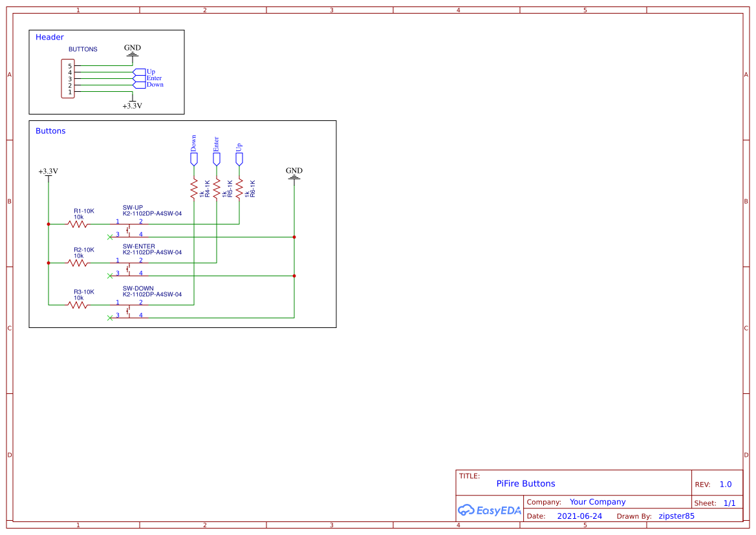Select the GND symbol in the Header section
This screenshot has height=535, width=756.
click(x=132, y=52)
